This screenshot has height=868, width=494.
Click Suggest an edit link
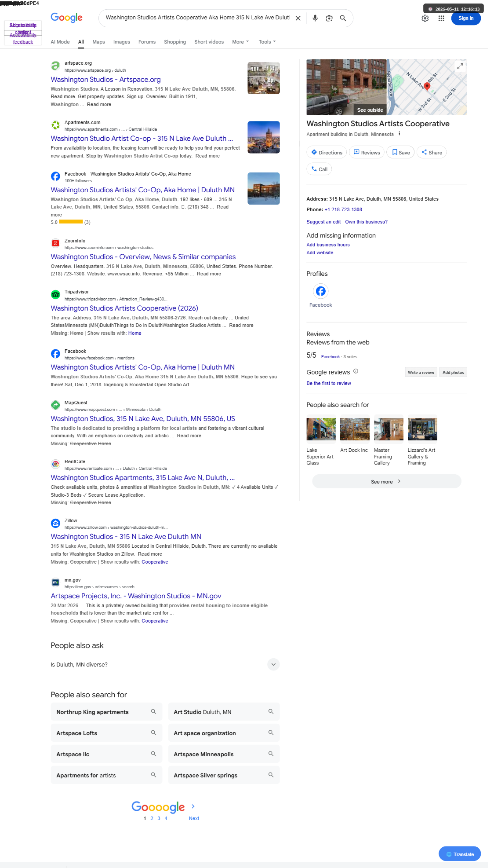pos(323,222)
